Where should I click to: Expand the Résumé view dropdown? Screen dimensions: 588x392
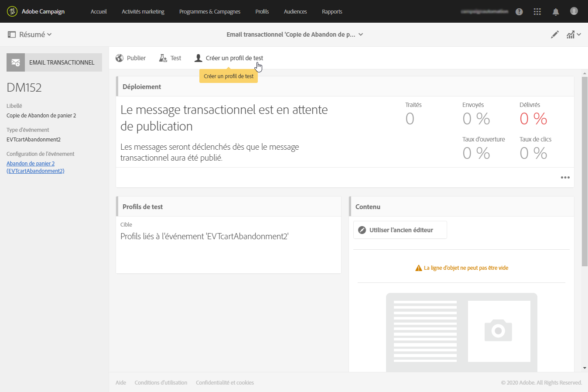click(30, 34)
